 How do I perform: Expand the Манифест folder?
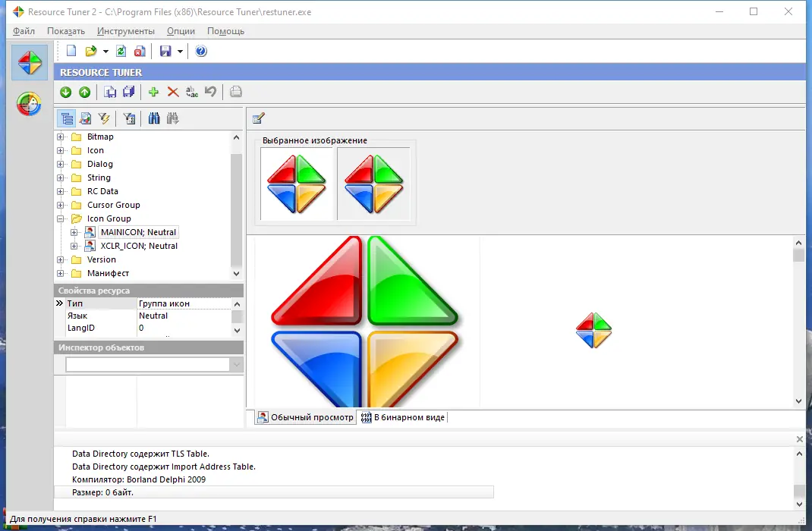61,273
